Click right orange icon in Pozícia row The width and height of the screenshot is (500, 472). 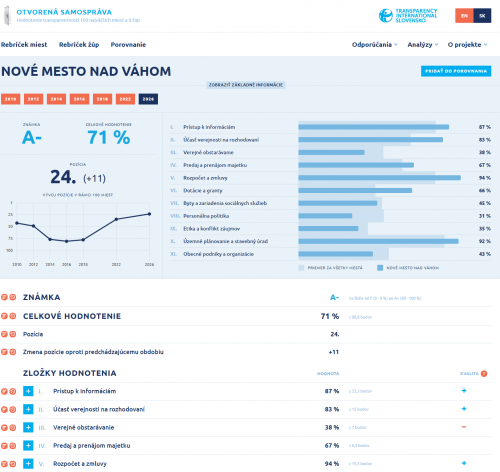[x=13, y=334]
